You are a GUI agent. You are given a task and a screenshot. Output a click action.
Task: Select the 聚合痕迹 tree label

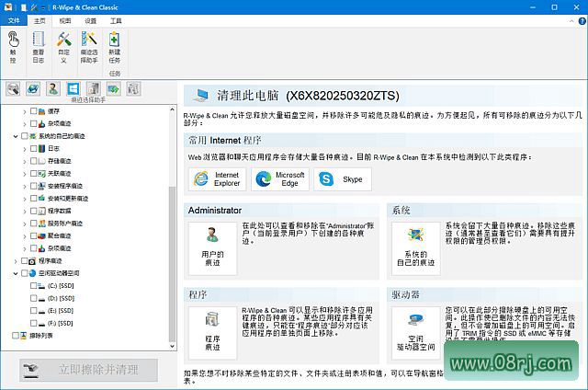pos(59,235)
